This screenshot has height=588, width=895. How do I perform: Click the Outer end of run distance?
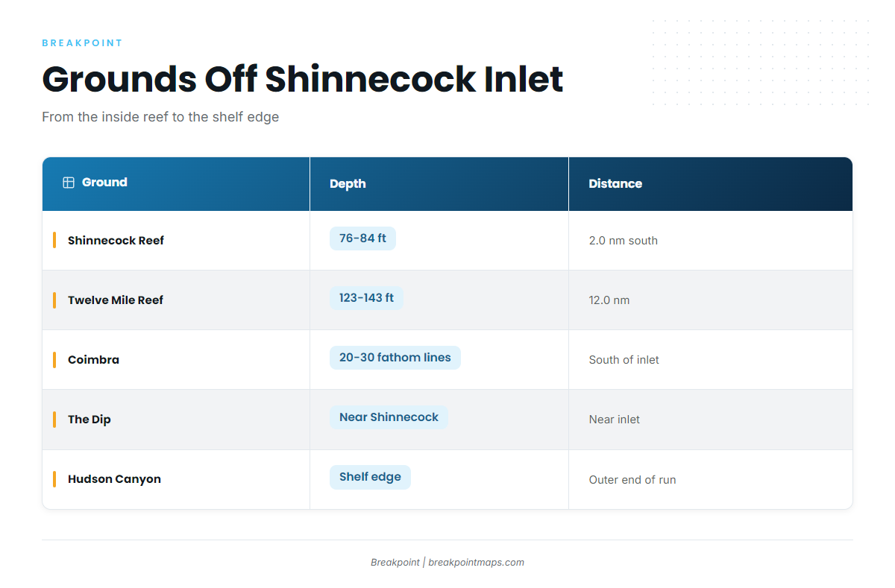[632, 480]
